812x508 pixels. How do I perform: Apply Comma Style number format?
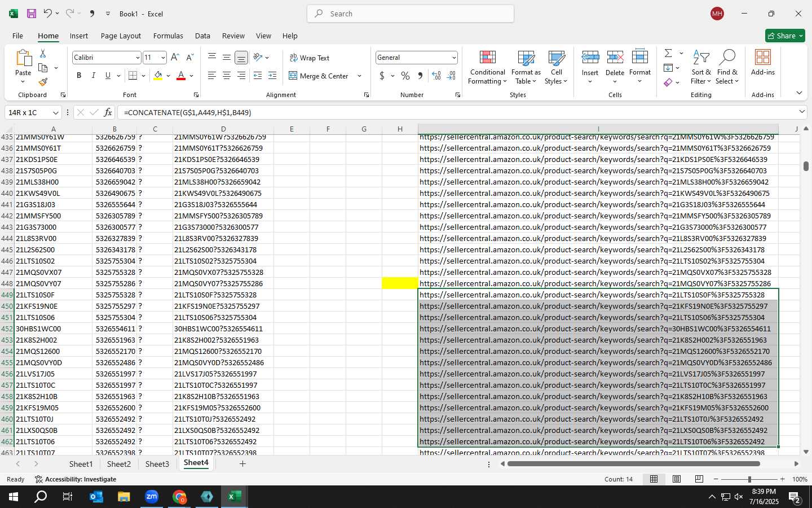coord(420,76)
